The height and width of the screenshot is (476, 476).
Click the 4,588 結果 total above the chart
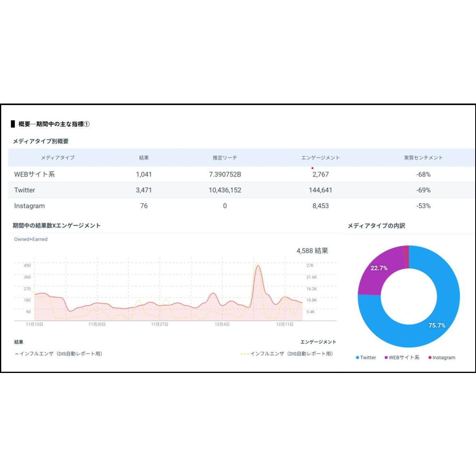pos(312,251)
